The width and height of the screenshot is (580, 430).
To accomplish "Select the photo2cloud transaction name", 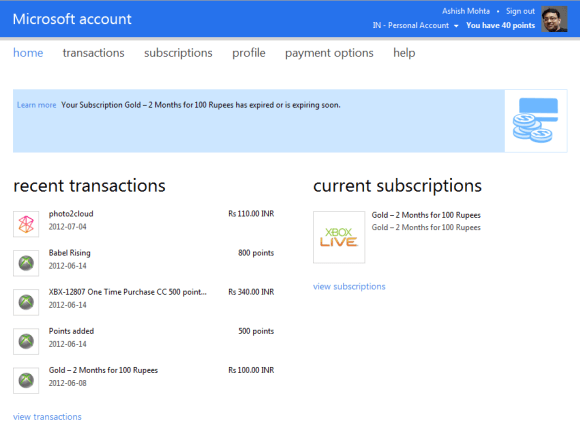I will point(71,214).
